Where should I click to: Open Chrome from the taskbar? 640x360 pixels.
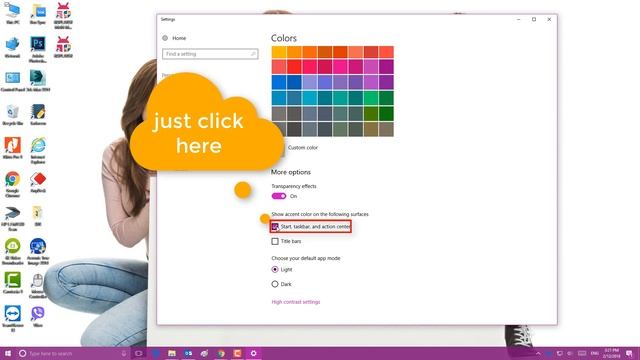point(221,353)
